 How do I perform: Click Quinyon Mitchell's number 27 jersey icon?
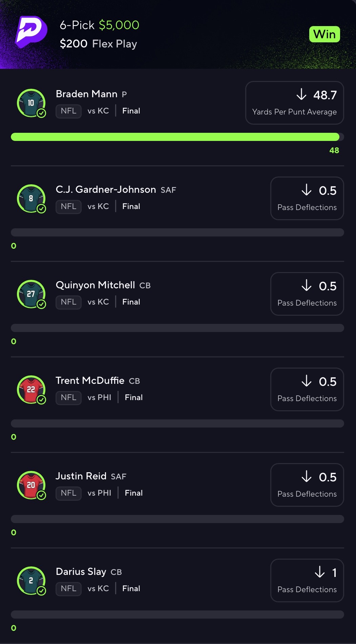pyautogui.click(x=31, y=294)
